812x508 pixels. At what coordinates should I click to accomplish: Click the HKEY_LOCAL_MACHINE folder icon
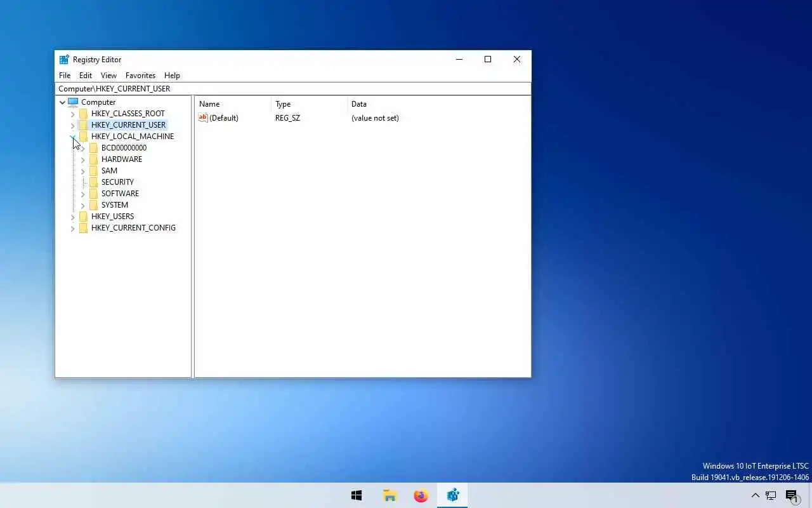click(x=83, y=137)
